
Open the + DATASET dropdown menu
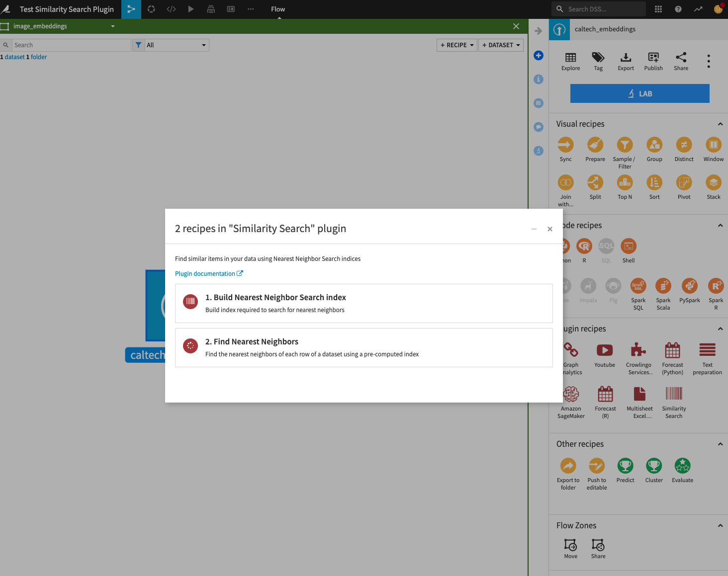(x=501, y=45)
